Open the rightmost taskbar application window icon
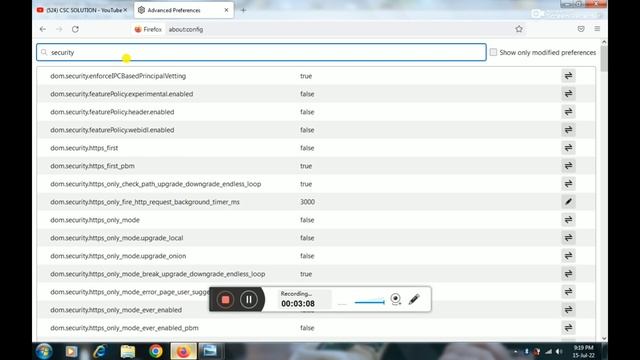The width and height of the screenshot is (640, 360). [210, 351]
